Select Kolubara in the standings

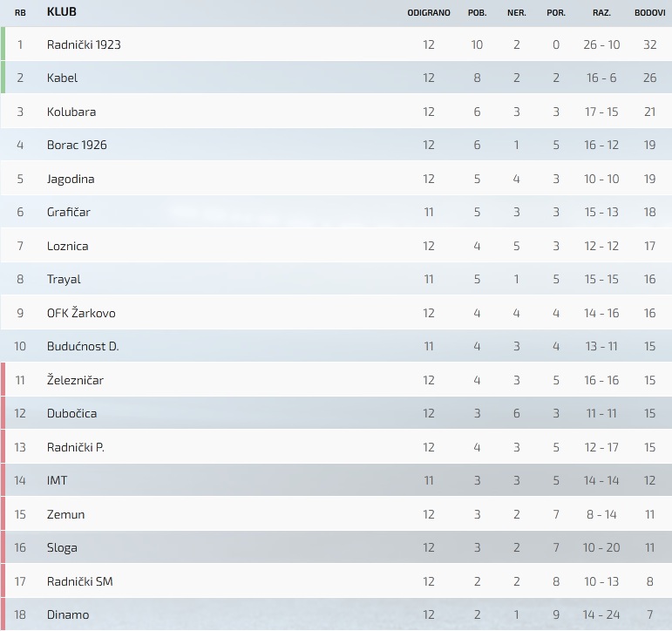71,112
